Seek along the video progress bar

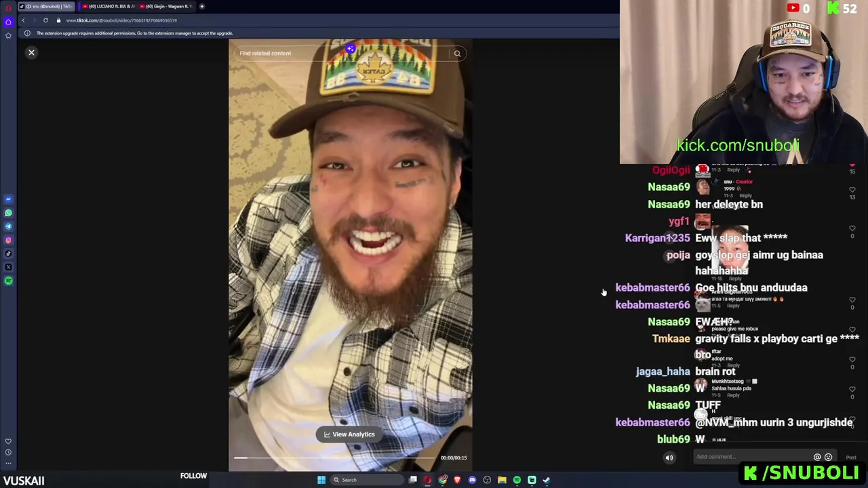pyautogui.click(x=336, y=458)
